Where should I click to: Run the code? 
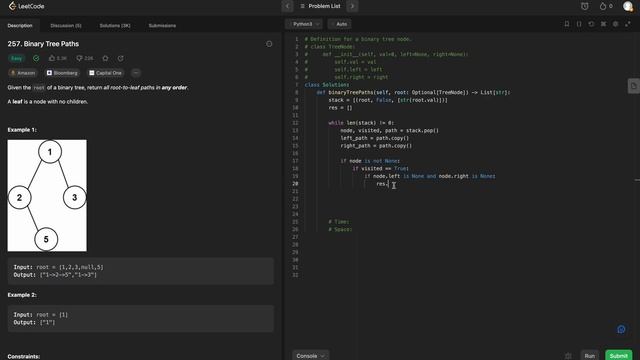tap(589, 356)
